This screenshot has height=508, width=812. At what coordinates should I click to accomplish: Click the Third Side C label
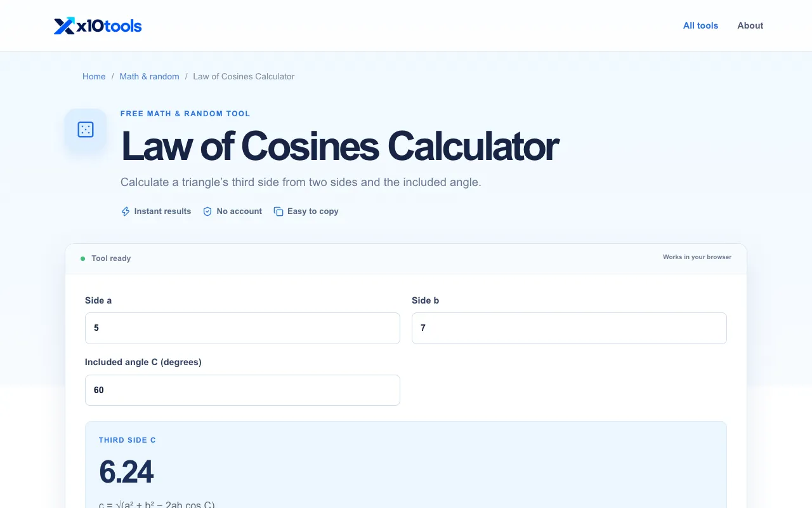(x=128, y=440)
